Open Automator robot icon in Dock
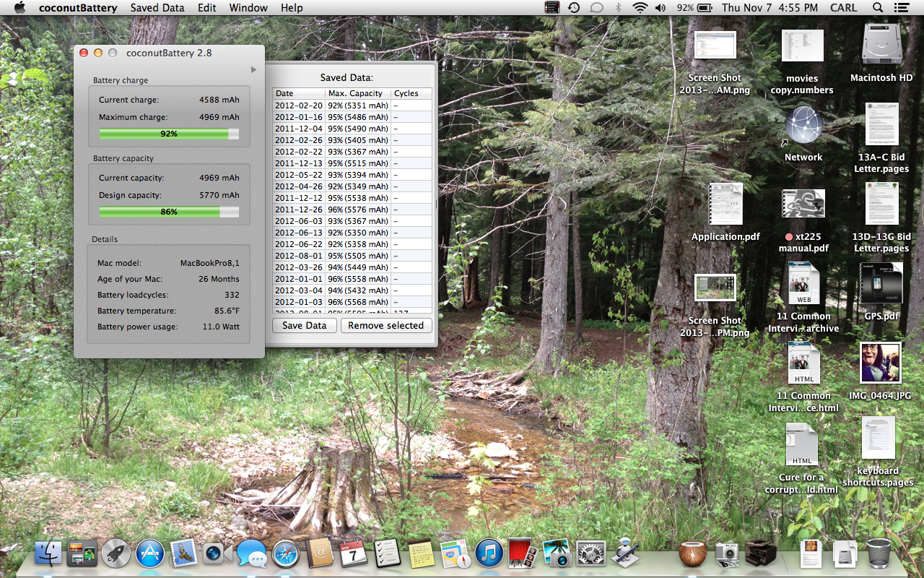Viewport: 924px width, 578px height. (x=625, y=553)
